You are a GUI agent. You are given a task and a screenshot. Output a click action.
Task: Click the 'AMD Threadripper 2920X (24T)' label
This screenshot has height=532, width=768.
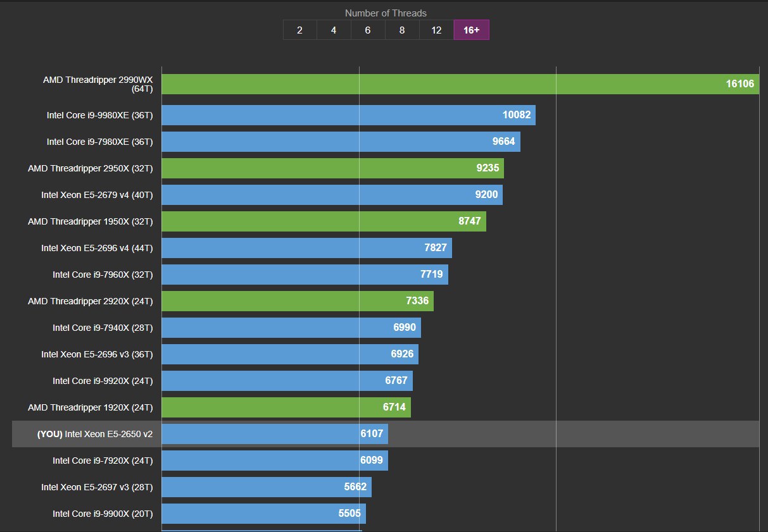click(91, 301)
